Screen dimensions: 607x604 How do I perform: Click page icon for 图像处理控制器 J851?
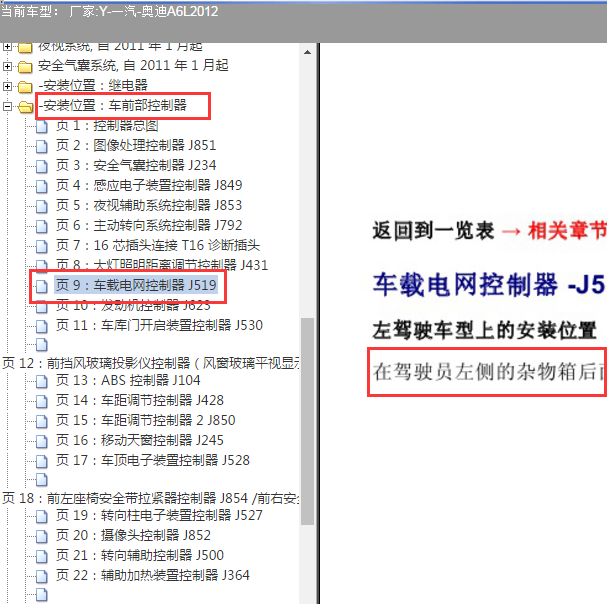click(x=41, y=146)
